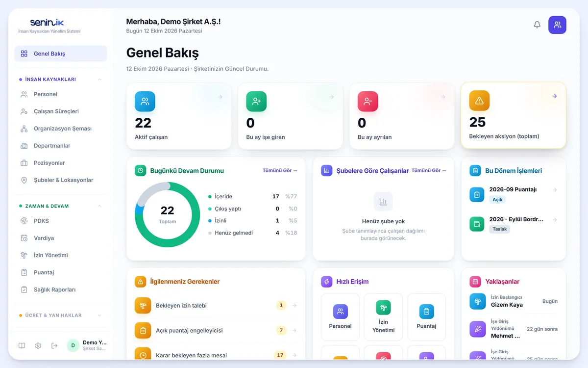Go to PDKS in the sidebar
The width and height of the screenshot is (588, 368).
coord(60,221)
